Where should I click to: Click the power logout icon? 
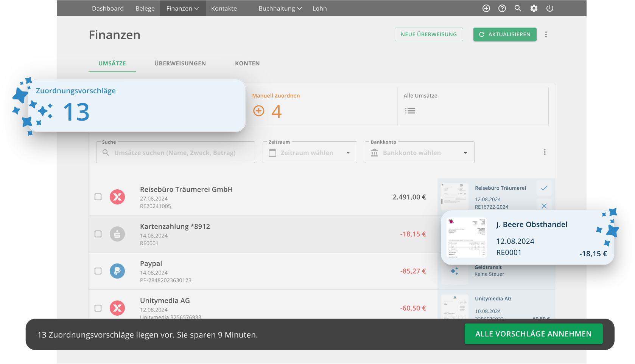click(550, 8)
